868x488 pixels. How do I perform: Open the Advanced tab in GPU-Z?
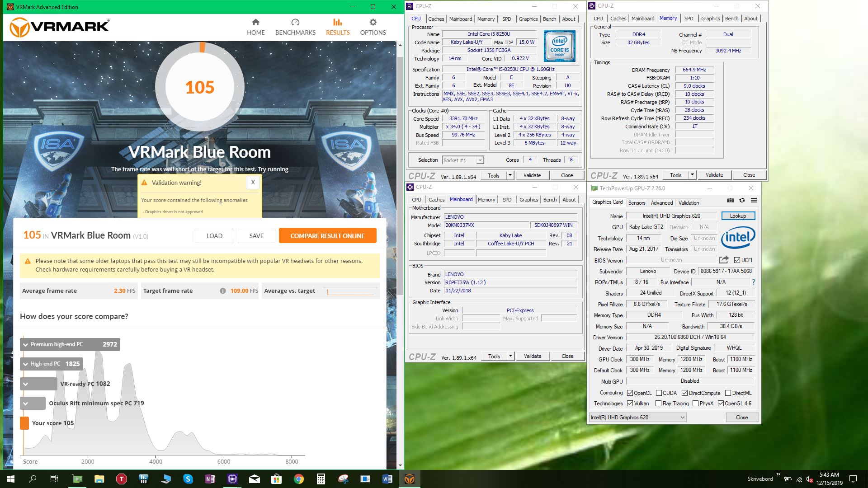tap(662, 203)
